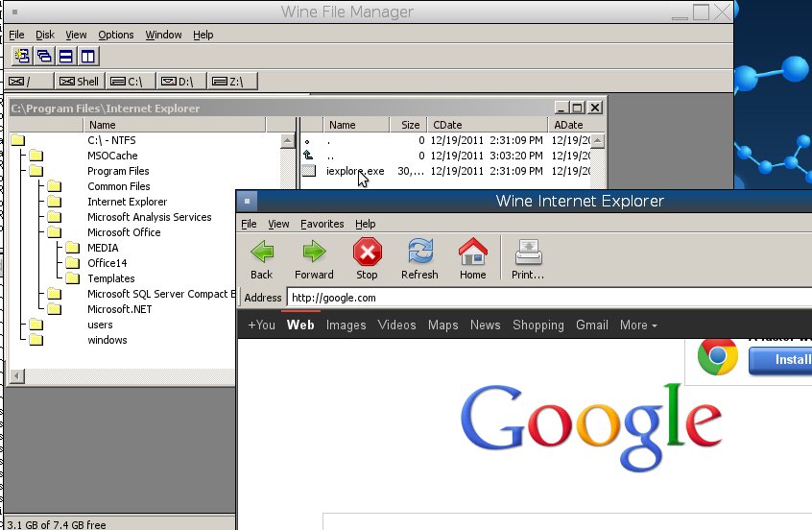Click the Wine Internet Explorer system menu icon

click(x=247, y=201)
